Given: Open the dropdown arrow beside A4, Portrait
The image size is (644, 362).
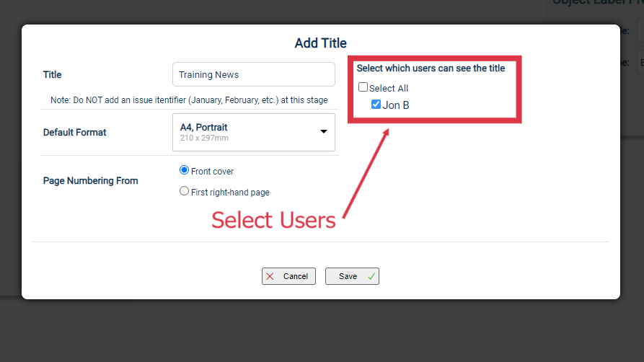Looking at the screenshot, I should 324,131.
